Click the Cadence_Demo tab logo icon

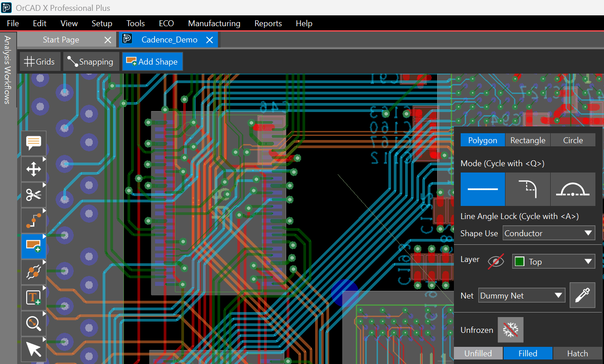127,39
